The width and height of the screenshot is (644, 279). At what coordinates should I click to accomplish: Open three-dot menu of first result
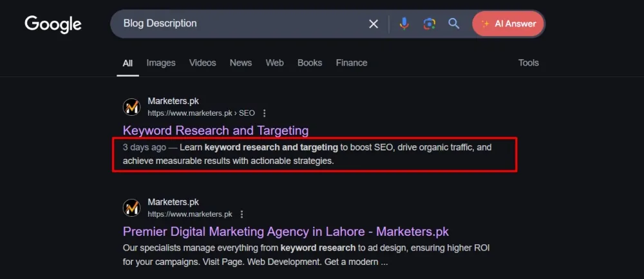coord(264,113)
